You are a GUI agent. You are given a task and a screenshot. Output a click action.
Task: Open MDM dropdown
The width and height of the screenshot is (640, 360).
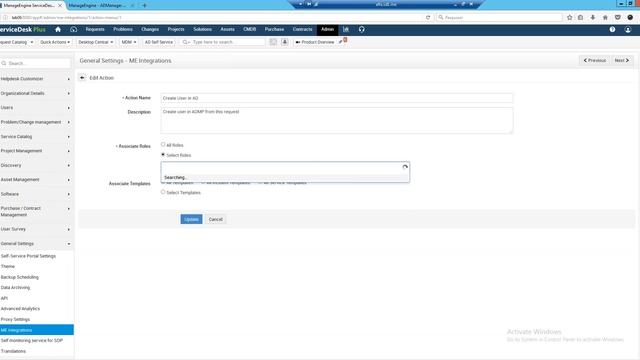click(x=129, y=42)
